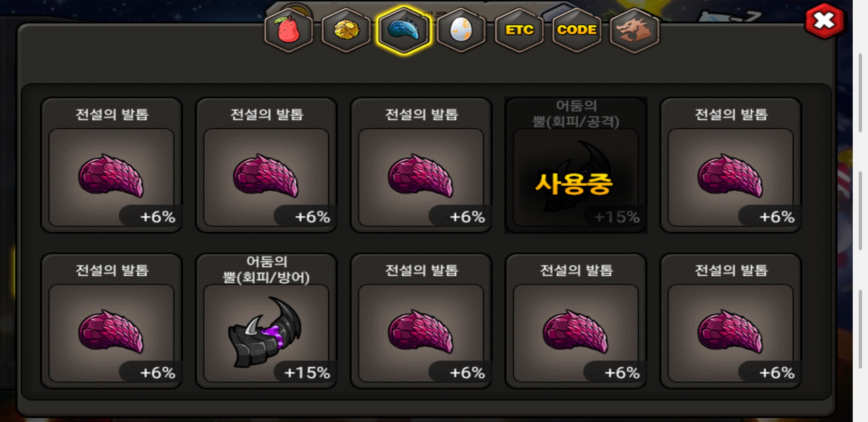Select third 전설의 발톱 item in top row
The width and height of the screenshot is (868, 422).
click(421, 165)
